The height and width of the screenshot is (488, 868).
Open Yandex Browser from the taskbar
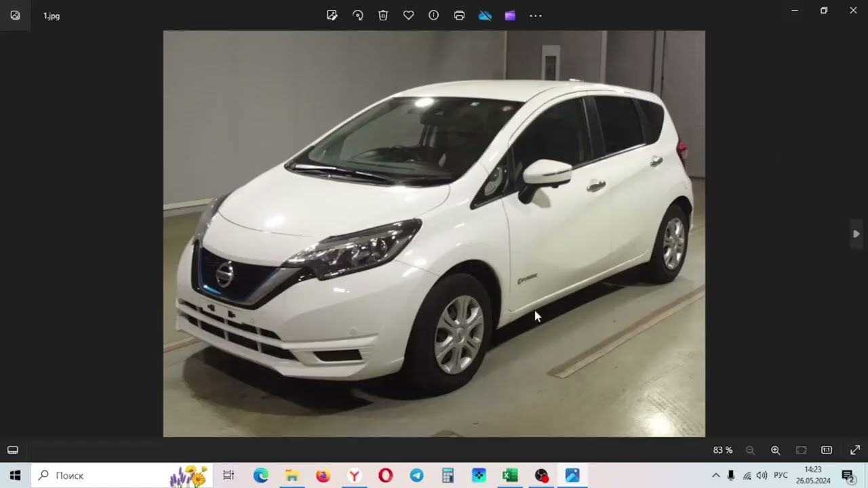pos(354,475)
